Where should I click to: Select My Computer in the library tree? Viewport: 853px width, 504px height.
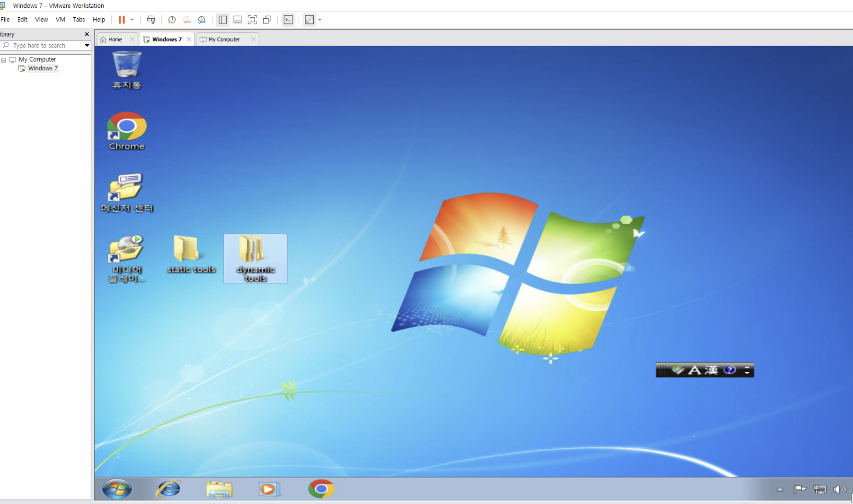pos(37,59)
